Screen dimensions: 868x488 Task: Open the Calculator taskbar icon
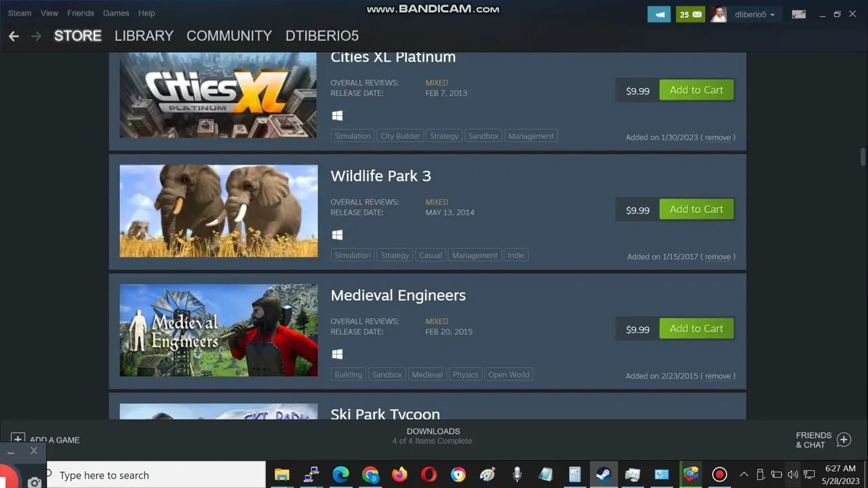point(574,474)
